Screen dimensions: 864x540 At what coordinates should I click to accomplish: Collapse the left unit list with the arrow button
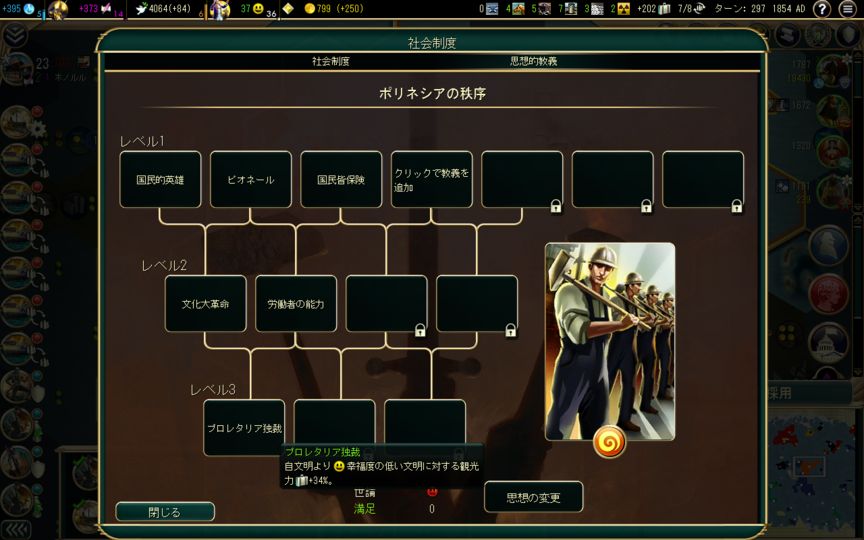click(x=15, y=529)
